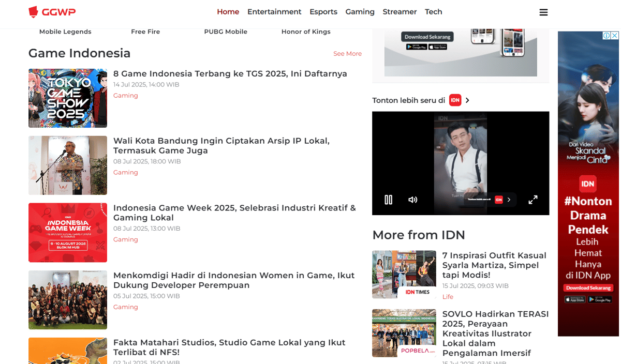This screenshot has height=364, width=621.
Task: Go to the Esports section
Action: click(x=323, y=12)
